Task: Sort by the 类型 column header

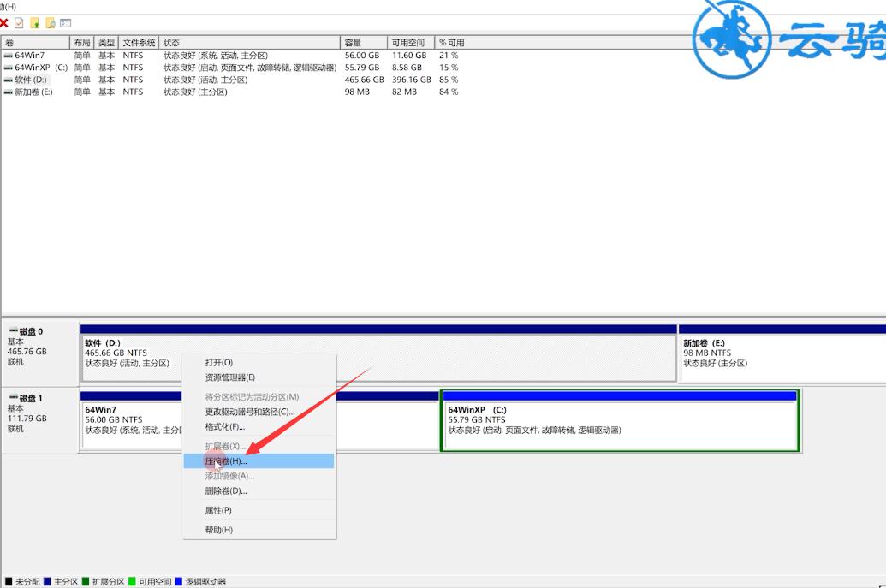Action: (x=106, y=43)
